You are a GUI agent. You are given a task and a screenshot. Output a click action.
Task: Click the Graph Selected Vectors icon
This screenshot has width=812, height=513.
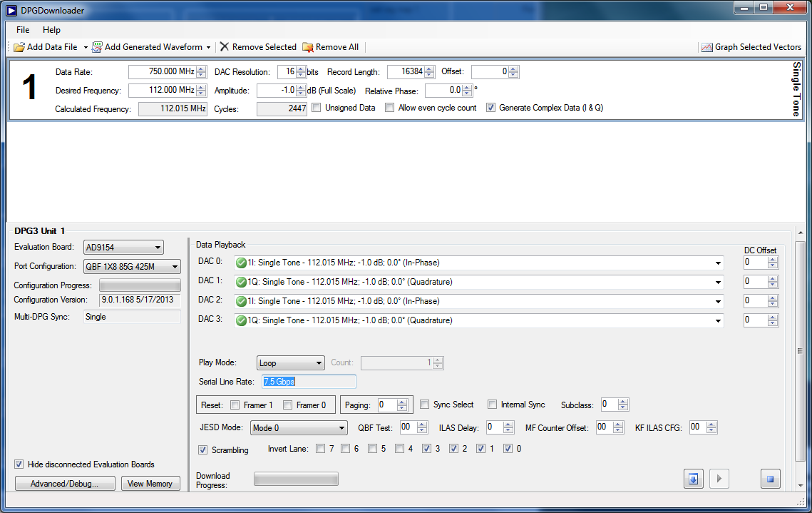click(706, 47)
